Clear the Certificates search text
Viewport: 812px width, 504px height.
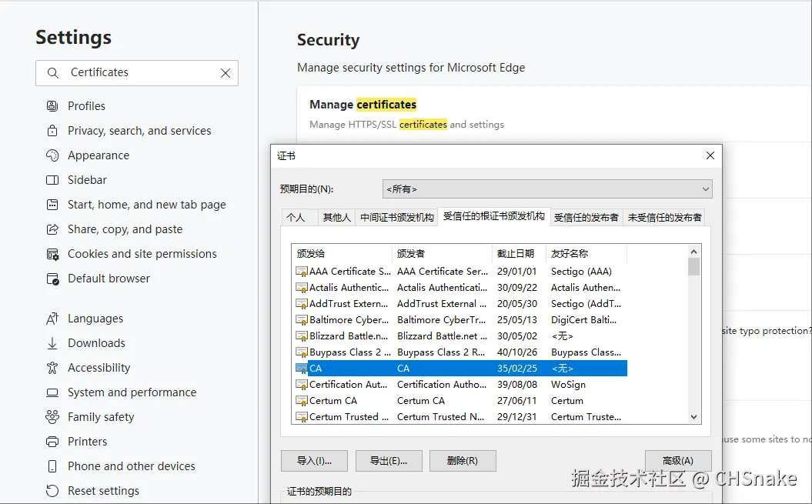pyautogui.click(x=226, y=73)
